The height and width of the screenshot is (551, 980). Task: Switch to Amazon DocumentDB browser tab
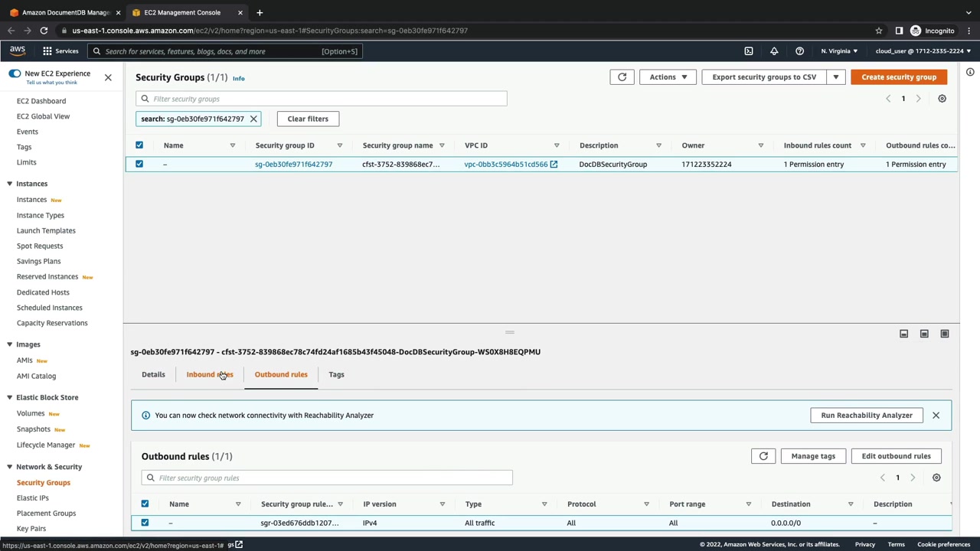tap(65, 12)
